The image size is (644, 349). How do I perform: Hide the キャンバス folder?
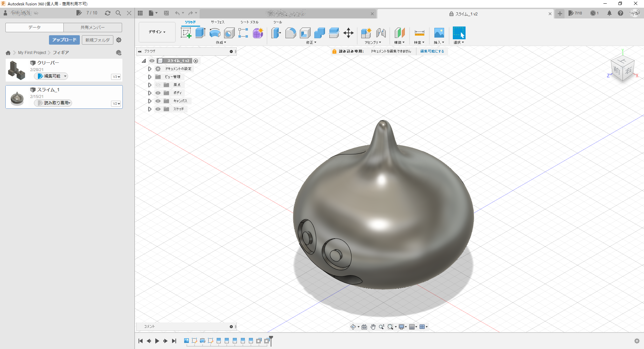[158, 101]
